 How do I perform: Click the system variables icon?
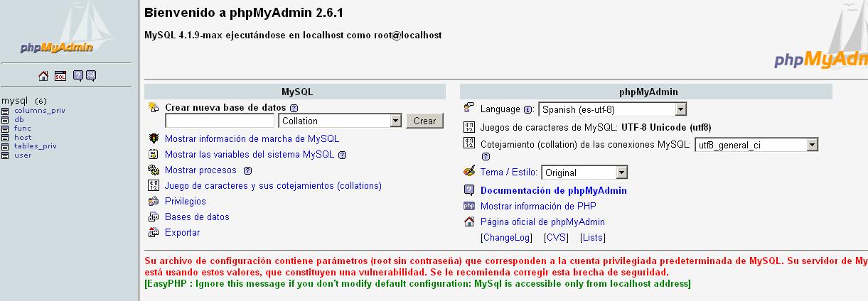point(153,155)
